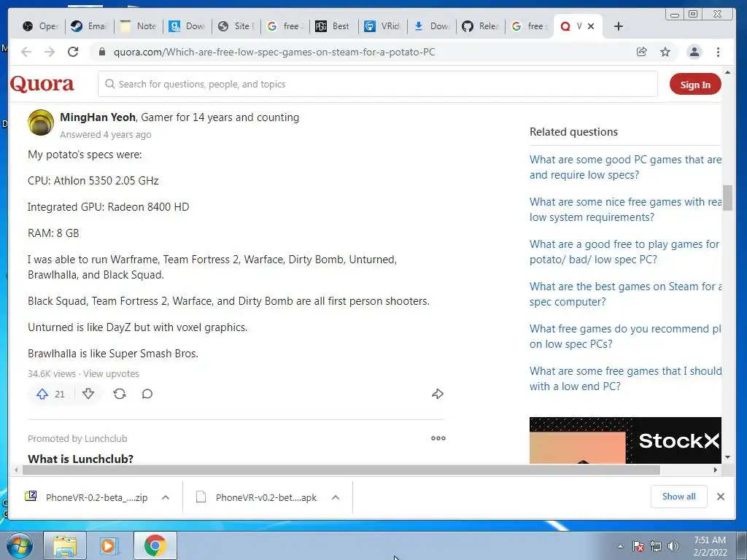The height and width of the screenshot is (560, 747).
Task: Open the Windows Start menu
Action: point(20,545)
